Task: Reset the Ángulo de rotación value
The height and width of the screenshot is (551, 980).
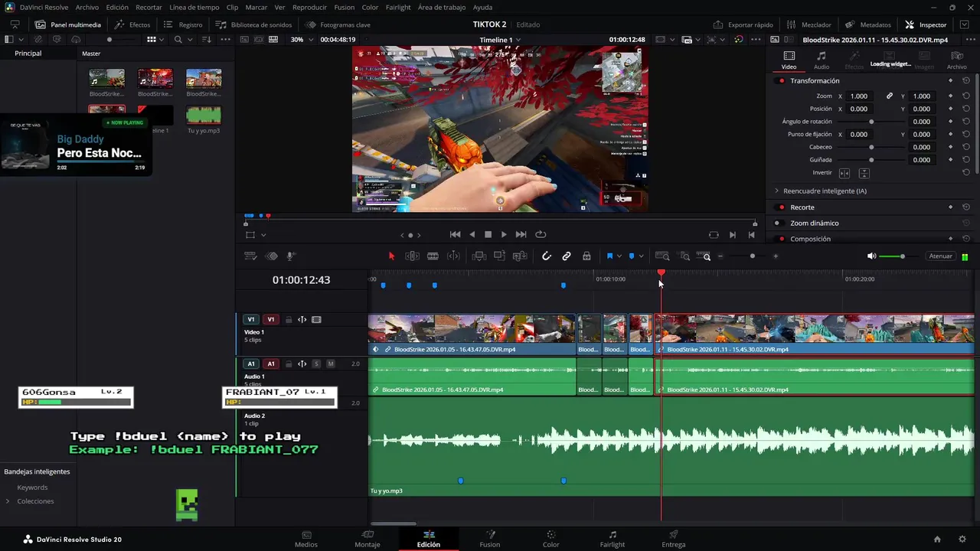Action: [966, 122]
